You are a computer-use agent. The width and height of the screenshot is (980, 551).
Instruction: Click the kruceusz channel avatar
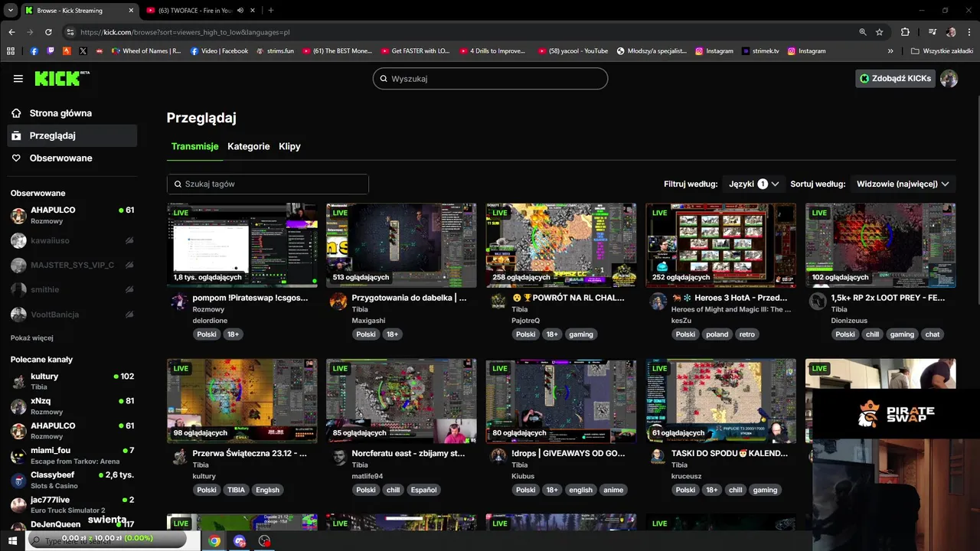[658, 457]
